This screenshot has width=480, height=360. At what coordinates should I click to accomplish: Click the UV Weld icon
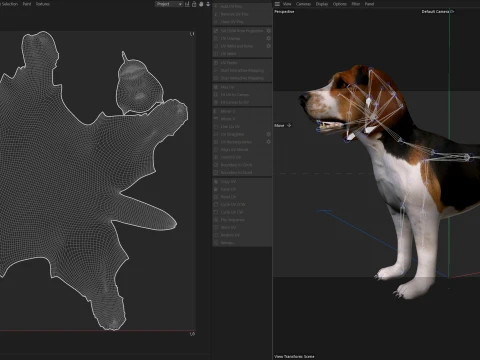pyautogui.click(x=216, y=54)
